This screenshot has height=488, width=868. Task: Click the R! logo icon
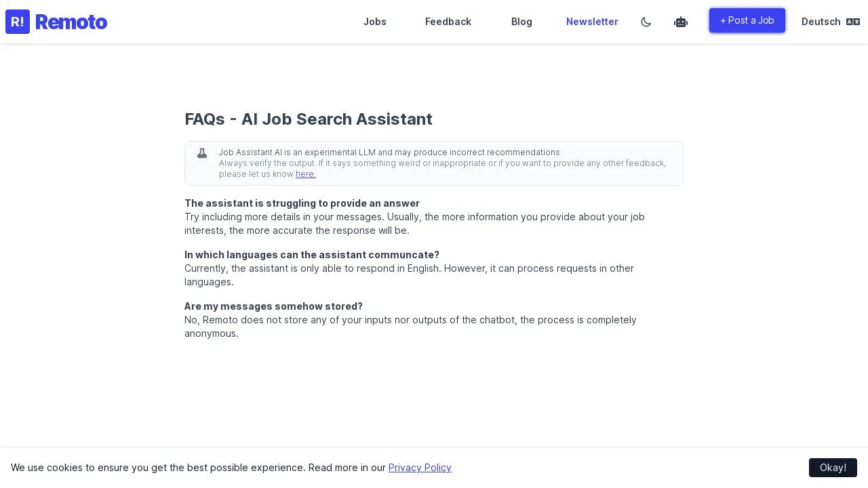tap(18, 22)
